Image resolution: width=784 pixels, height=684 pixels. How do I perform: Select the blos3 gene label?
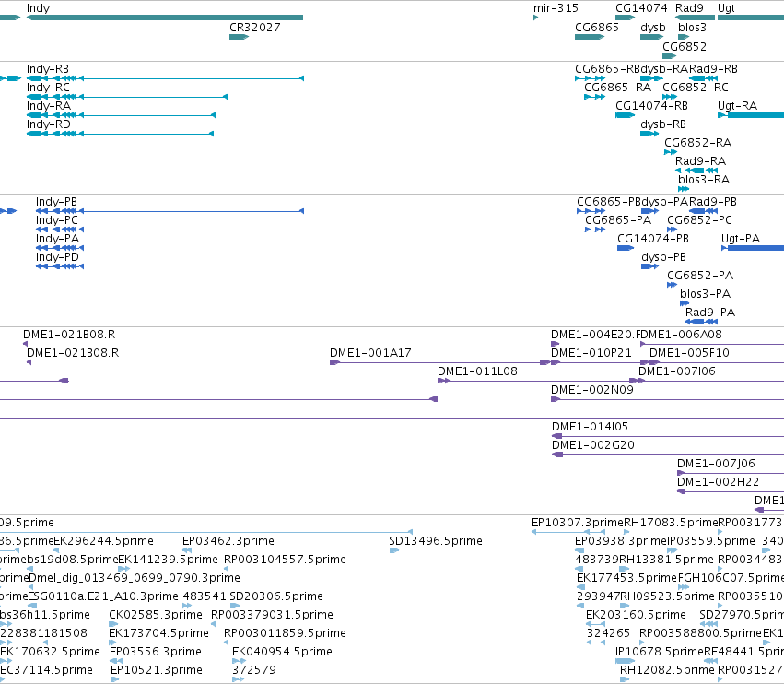[692, 28]
